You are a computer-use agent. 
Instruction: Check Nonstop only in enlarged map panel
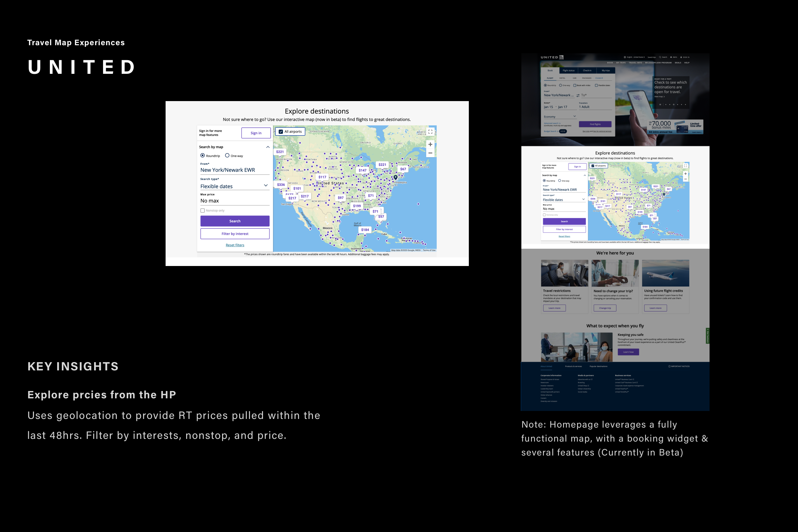pyautogui.click(x=202, y=210)
